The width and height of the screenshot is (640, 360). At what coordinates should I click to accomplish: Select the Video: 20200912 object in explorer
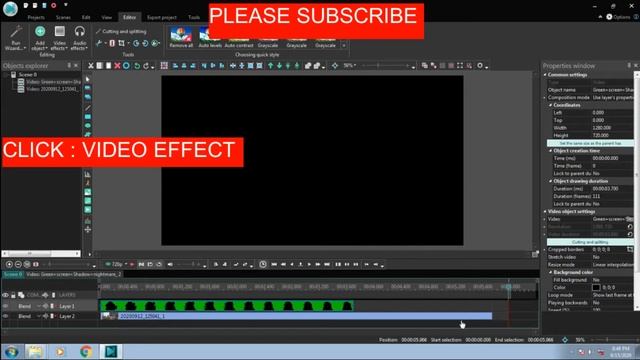click(x=52, y=89)
